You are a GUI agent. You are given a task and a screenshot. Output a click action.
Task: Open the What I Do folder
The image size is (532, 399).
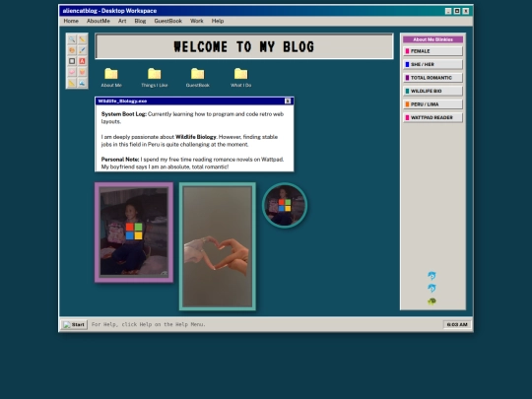tap(241, 78)
